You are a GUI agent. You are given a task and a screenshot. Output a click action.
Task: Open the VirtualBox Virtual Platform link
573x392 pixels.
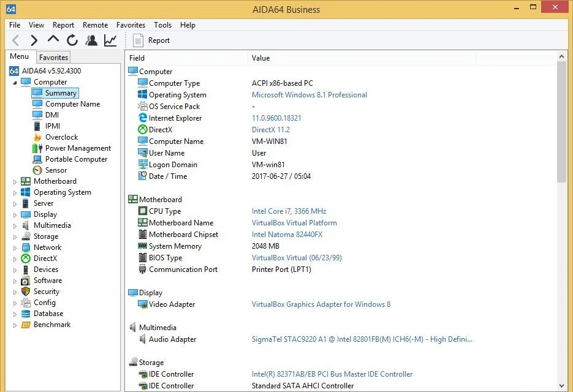(294, 223)
